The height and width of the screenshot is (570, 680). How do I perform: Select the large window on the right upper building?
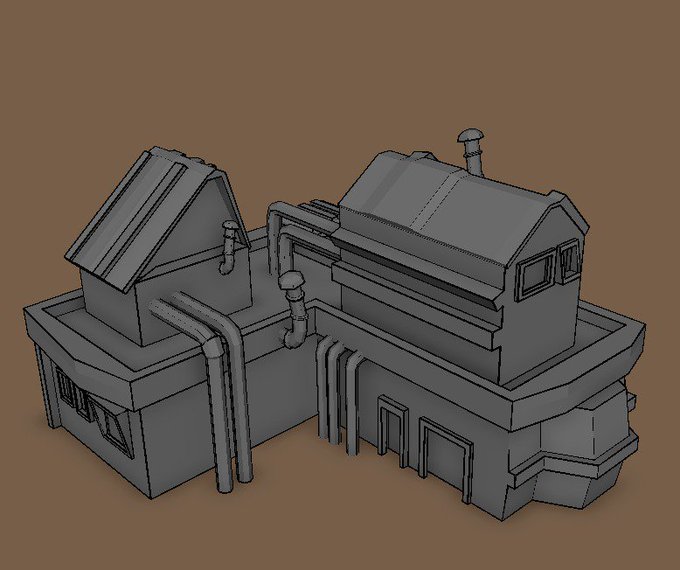coord(536,274)
